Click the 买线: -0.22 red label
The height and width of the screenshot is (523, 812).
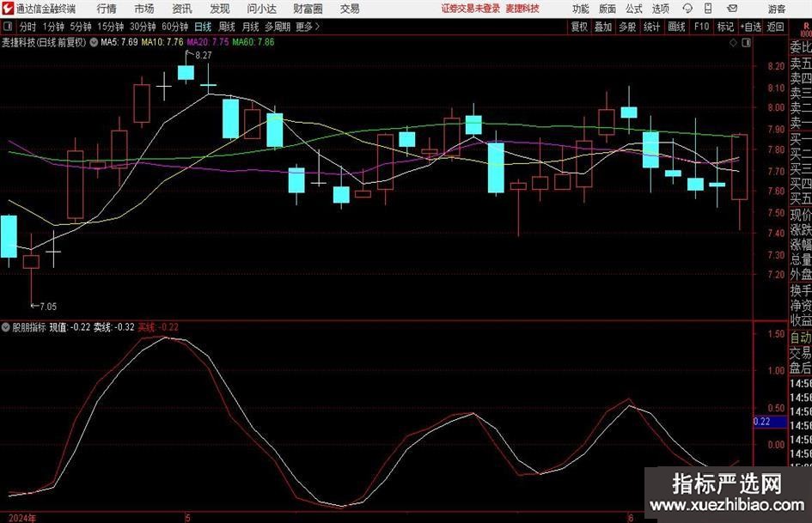click(158, 327)
